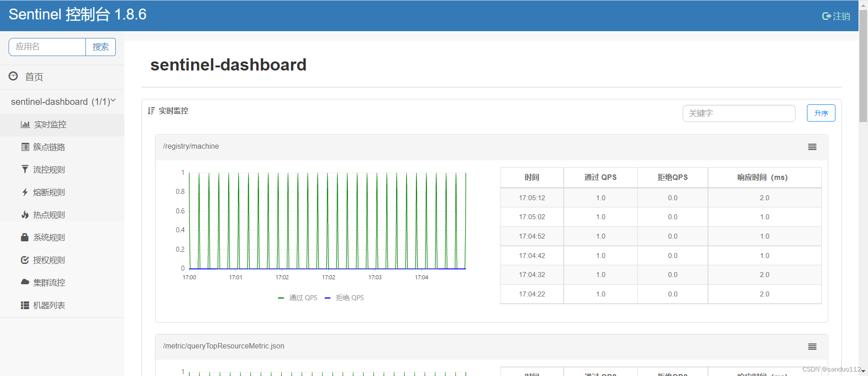Focus the 关键字 keyword filter field
The image size is (868, 376).
click(x=739, y=113)
